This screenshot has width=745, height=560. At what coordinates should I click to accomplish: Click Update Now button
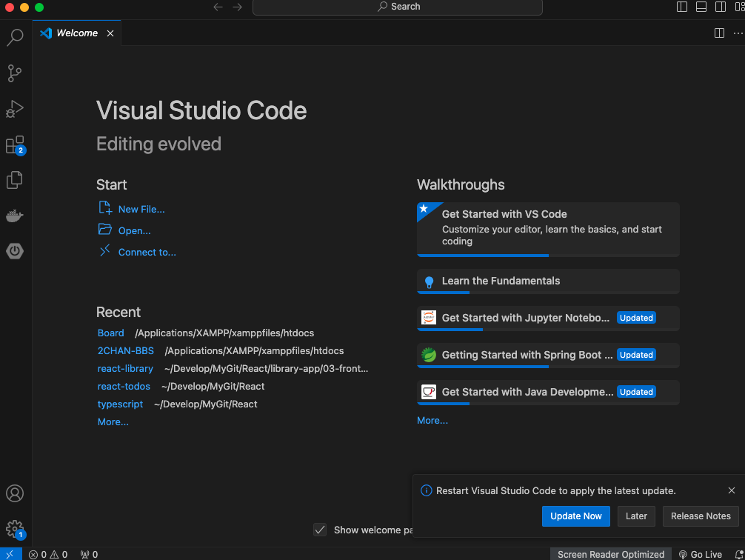[576, 516]
